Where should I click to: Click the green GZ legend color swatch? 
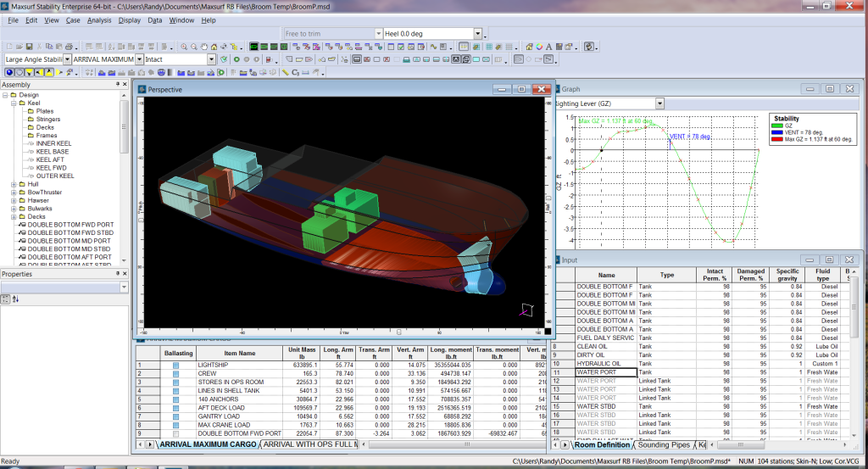[776, 126]
